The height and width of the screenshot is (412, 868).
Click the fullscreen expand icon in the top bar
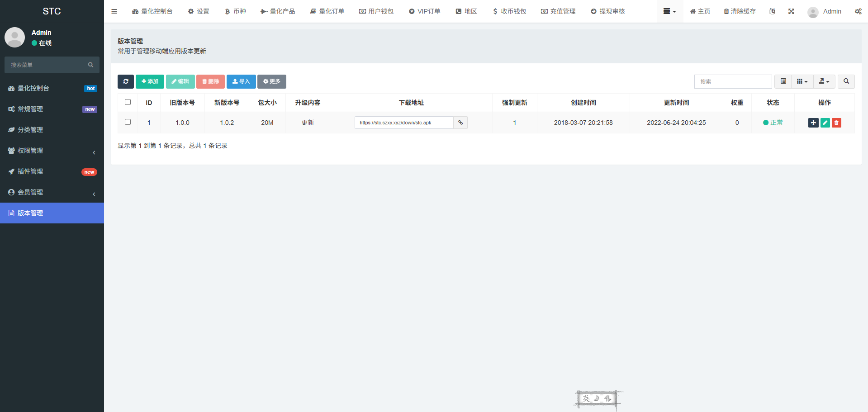pyautogui.click(x=791, y=11)
